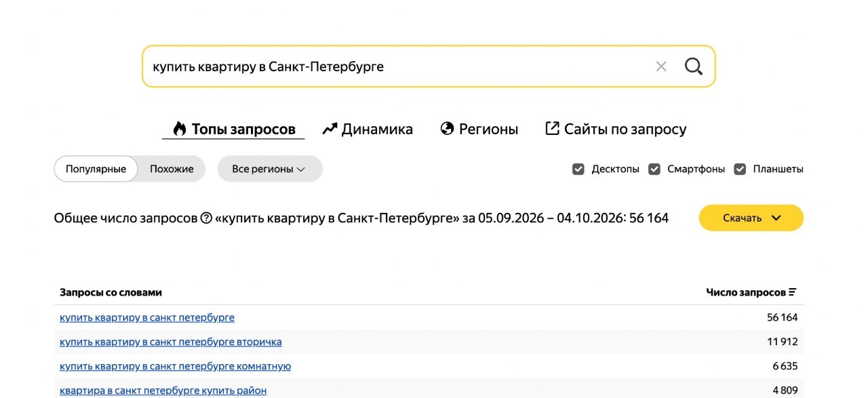Click the globe icon on Регионы
The image size is (868, 398).
tap(447, 128)
